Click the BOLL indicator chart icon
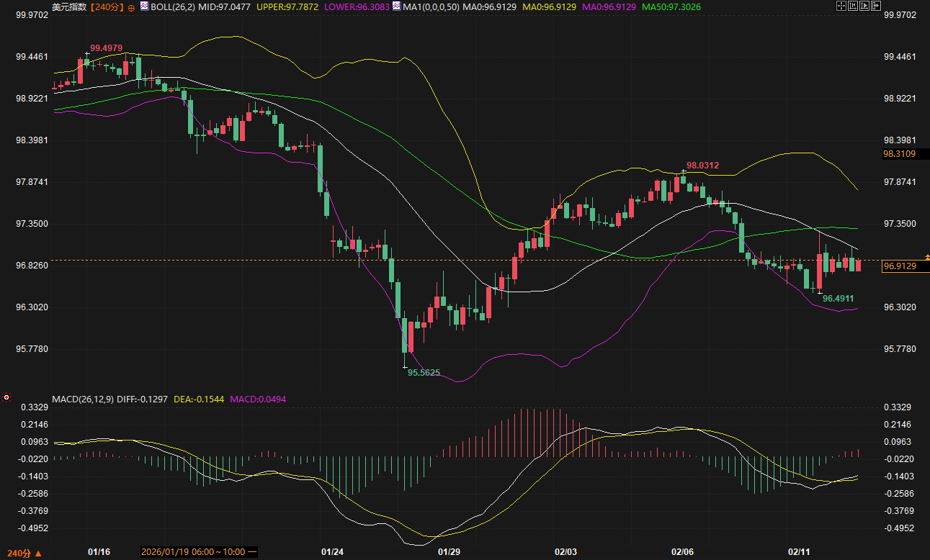The image size is (930, 560). tap(144, 6)
